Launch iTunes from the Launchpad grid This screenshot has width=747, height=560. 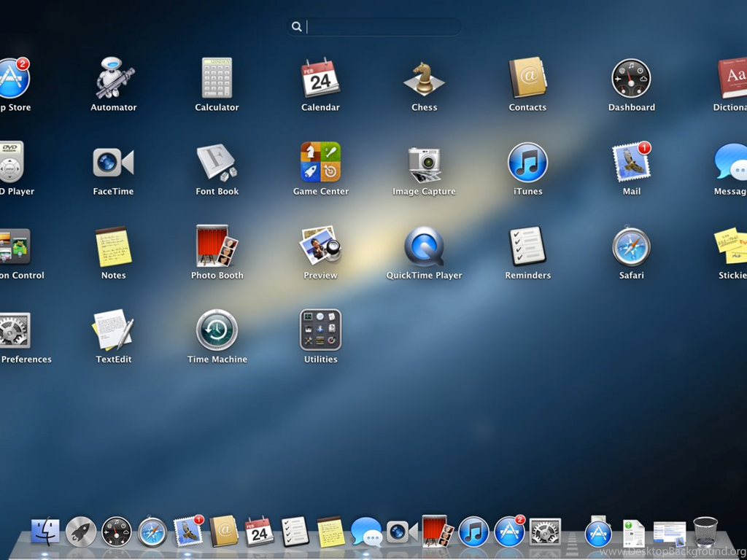click(x=527, y=163)
